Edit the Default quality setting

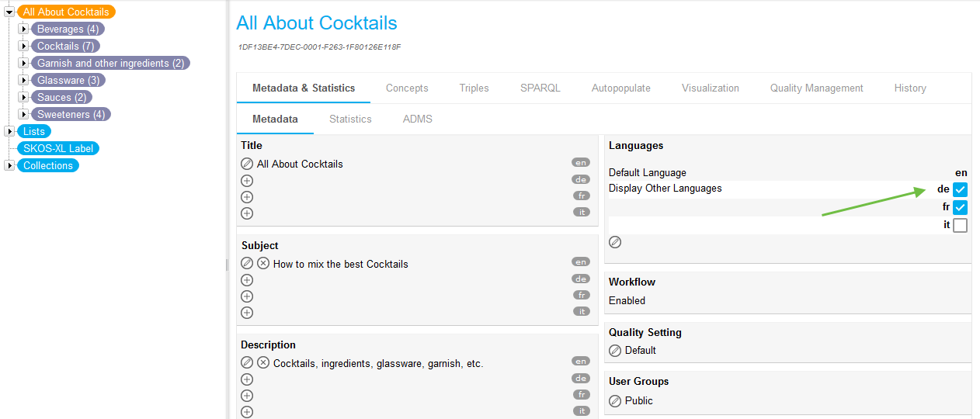pyautogui.click(x=615, y=351)
